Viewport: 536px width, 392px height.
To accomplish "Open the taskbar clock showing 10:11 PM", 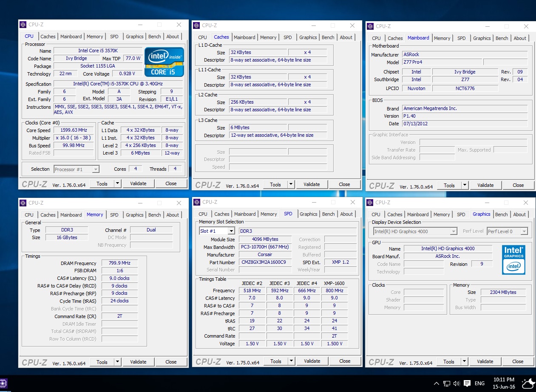I will coord(504,383).
